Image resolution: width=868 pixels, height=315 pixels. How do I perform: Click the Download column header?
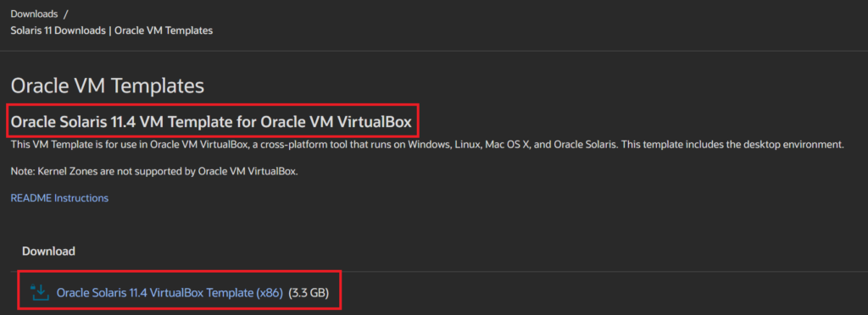[48, 251]
